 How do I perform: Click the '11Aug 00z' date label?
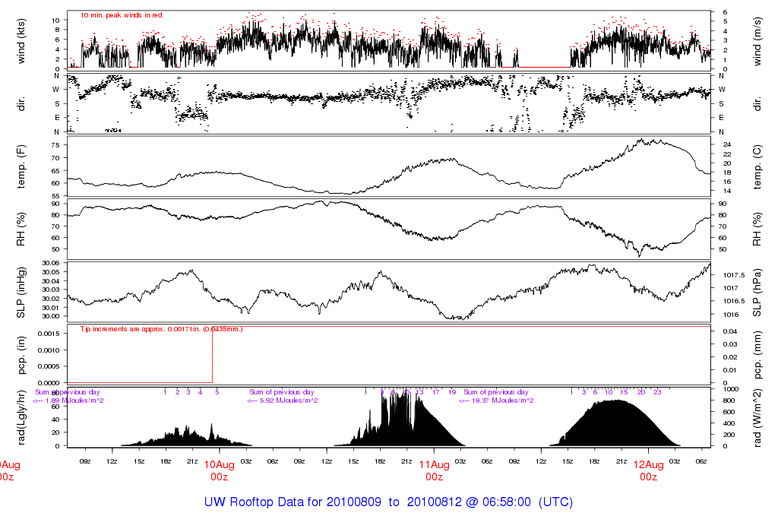434,471
